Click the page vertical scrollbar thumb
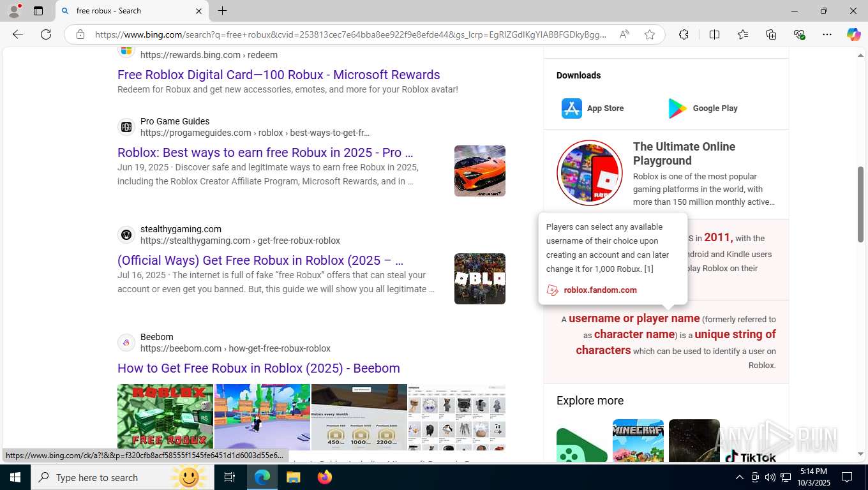This screenshot has height=490, width=868. pyautogui.click(x=860, y=204)
